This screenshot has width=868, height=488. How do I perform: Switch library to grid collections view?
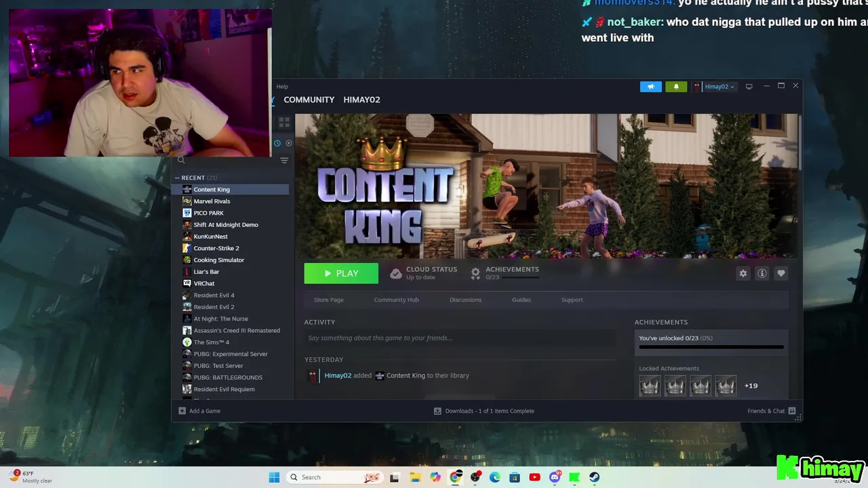tap(284, 123)
